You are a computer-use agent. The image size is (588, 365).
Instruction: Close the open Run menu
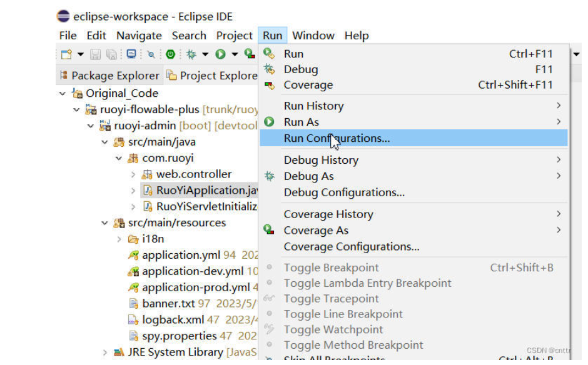pyautogui.click(x=273, y=36)
